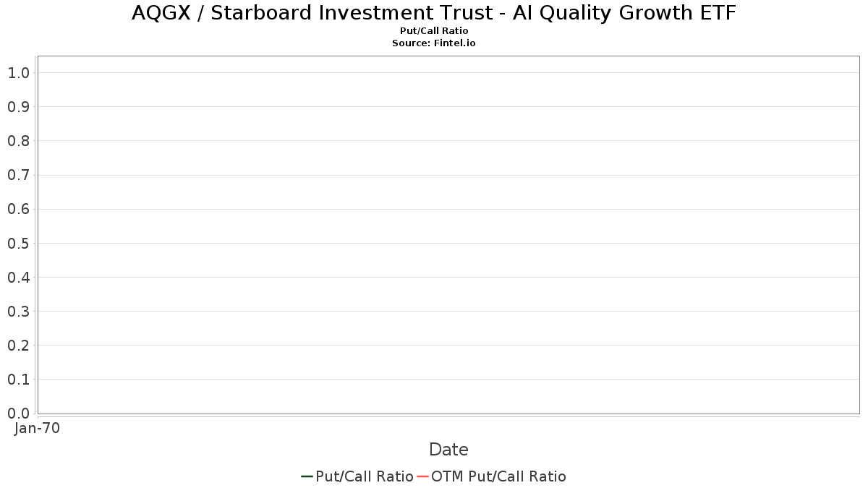This screenshot has width=868, height=488.
Task: Click the 0.0 y-axis label
Action: click(x=18, y=414)
